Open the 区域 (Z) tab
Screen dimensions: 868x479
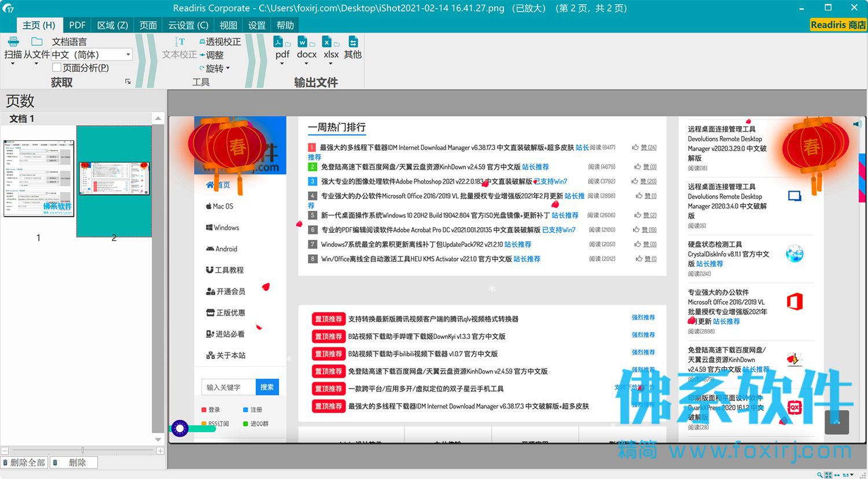[112, 25]
